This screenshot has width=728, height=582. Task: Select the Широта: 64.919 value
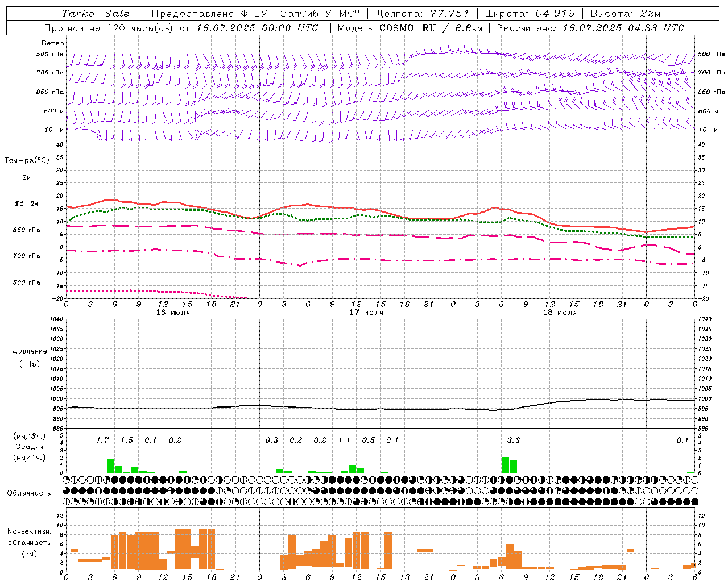click(x=530, y=14)
